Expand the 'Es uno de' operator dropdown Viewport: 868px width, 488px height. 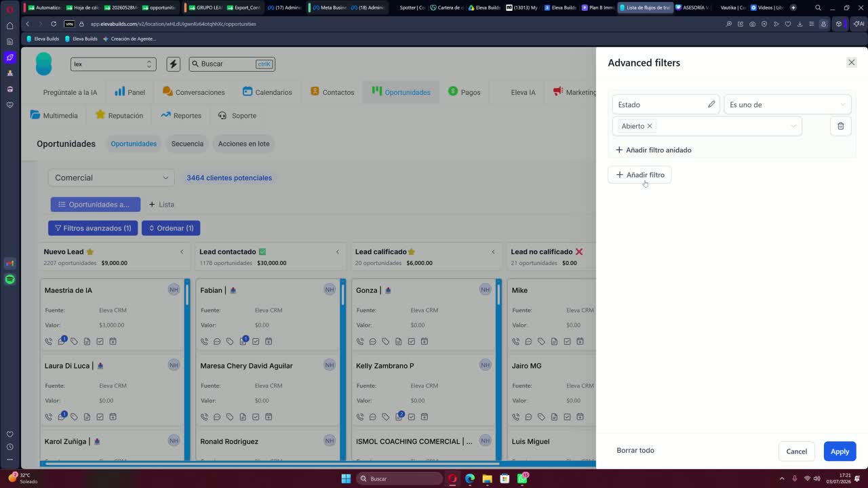coord(787,104)
